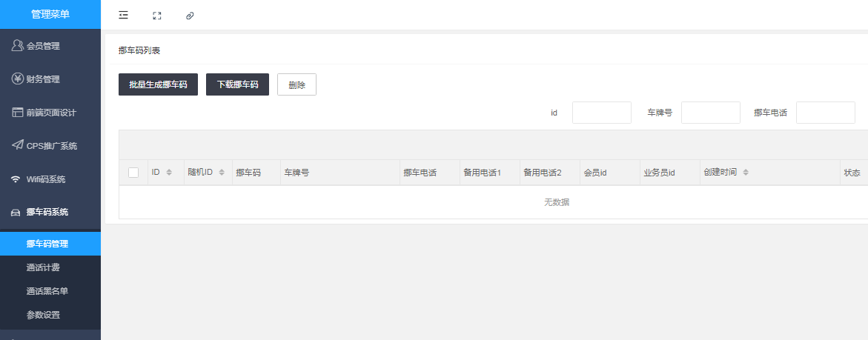868x340 pixels.
Task: Sort the table by the 创建时间 column arrows
Action: click(746, 173)
